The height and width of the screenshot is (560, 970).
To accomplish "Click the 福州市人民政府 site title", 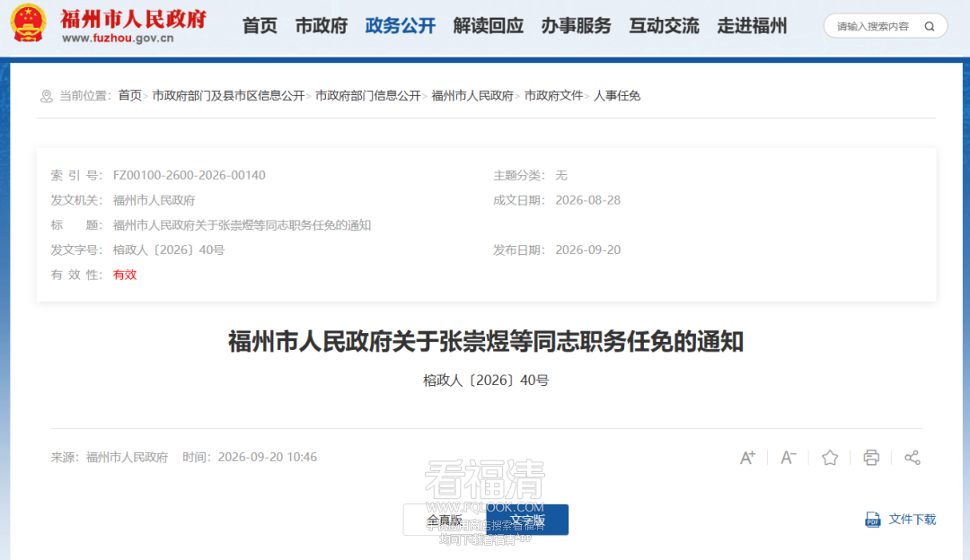I will (x=133, y=19).
